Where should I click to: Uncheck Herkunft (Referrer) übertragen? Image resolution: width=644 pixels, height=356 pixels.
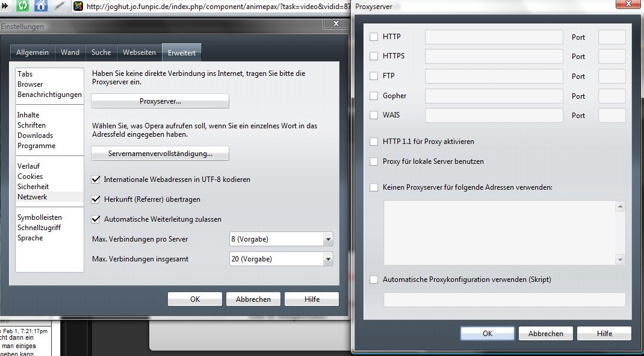(95, 199)
